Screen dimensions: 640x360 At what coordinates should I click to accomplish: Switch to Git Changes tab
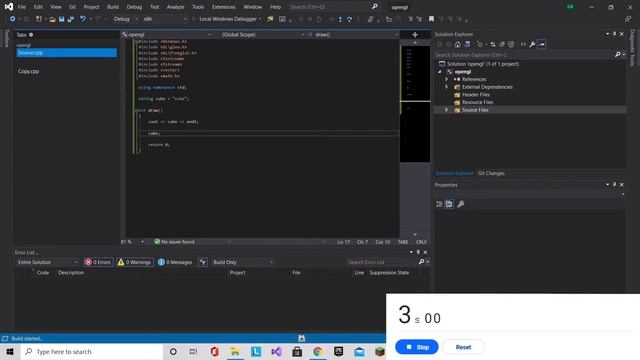coord(491,173)
